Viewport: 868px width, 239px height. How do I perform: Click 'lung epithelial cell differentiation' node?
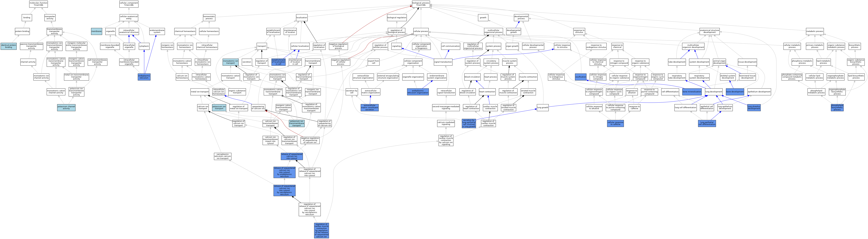point(707,123)
